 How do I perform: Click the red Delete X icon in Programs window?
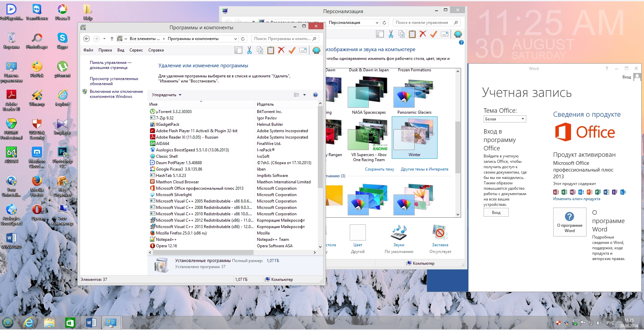[281, 50]
